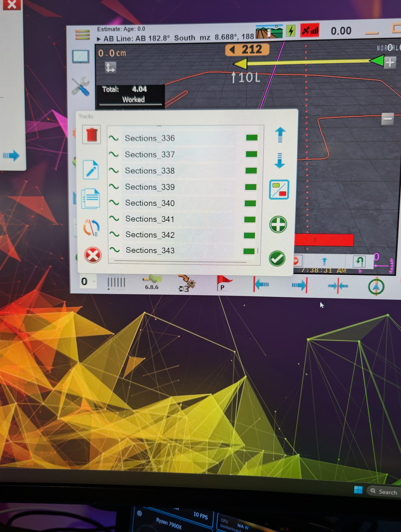Viewport: 401px width, 532px height.
Task: Move track down with blue down arrow
Action: [279, 161]
